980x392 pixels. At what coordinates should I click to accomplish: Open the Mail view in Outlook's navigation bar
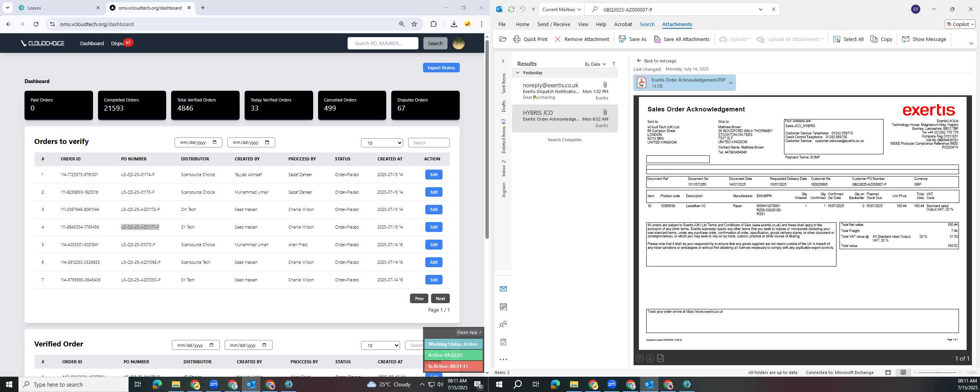click(503, 289)
